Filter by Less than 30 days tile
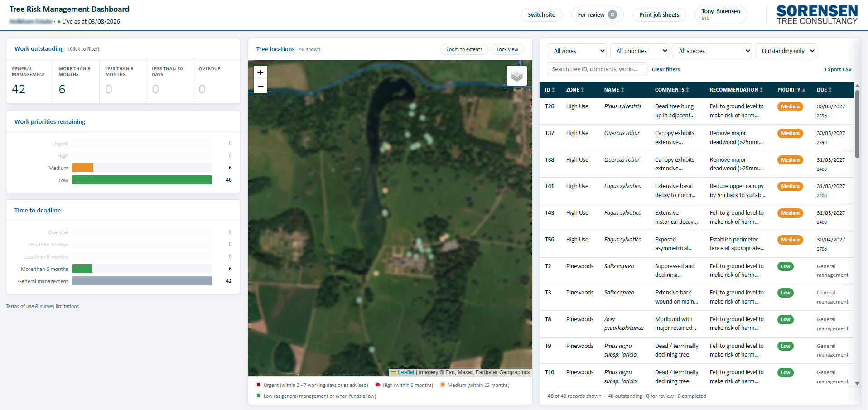The height and width of the screenshot is (410, 868). pos(169,81)
